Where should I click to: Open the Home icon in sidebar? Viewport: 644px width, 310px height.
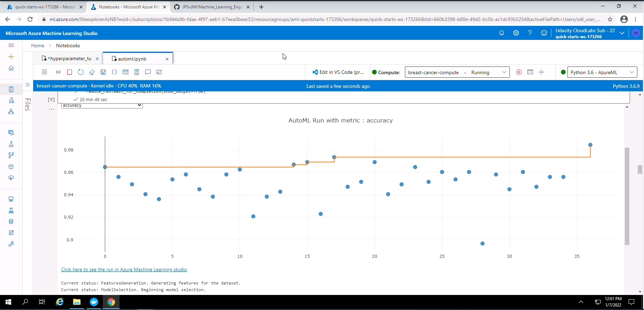(x=11, y=68)
